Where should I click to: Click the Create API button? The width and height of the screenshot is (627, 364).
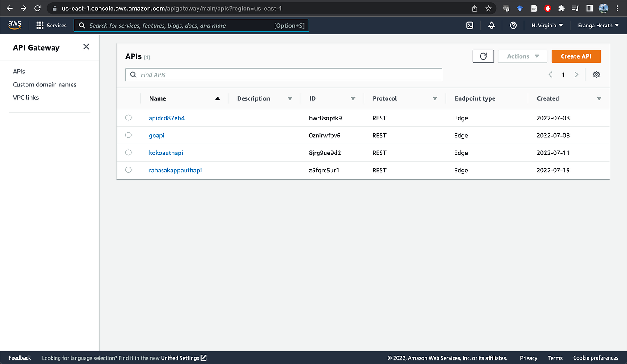[x=576, y=56]
